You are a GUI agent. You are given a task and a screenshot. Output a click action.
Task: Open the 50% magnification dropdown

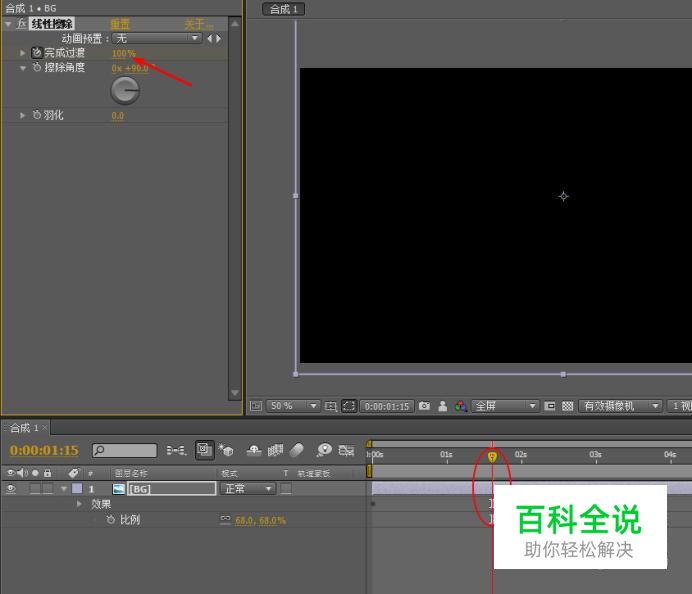click(x=293, y=407)
